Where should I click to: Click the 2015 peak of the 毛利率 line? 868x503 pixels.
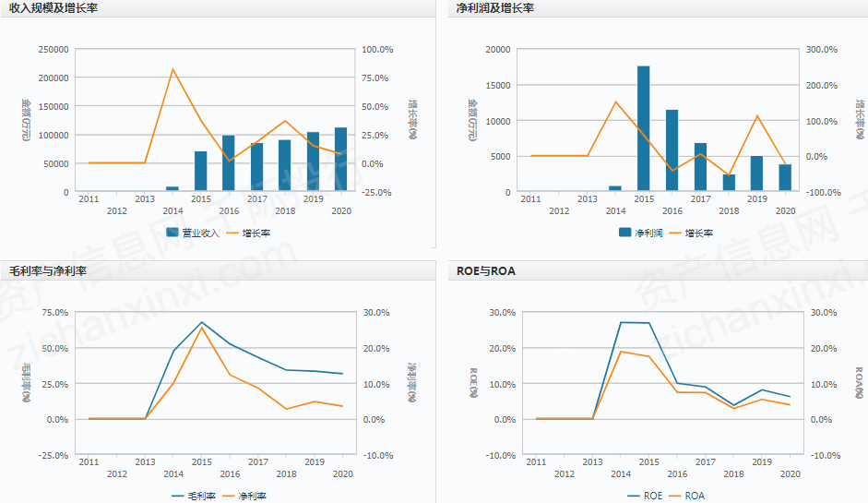[x=201, y=322]
